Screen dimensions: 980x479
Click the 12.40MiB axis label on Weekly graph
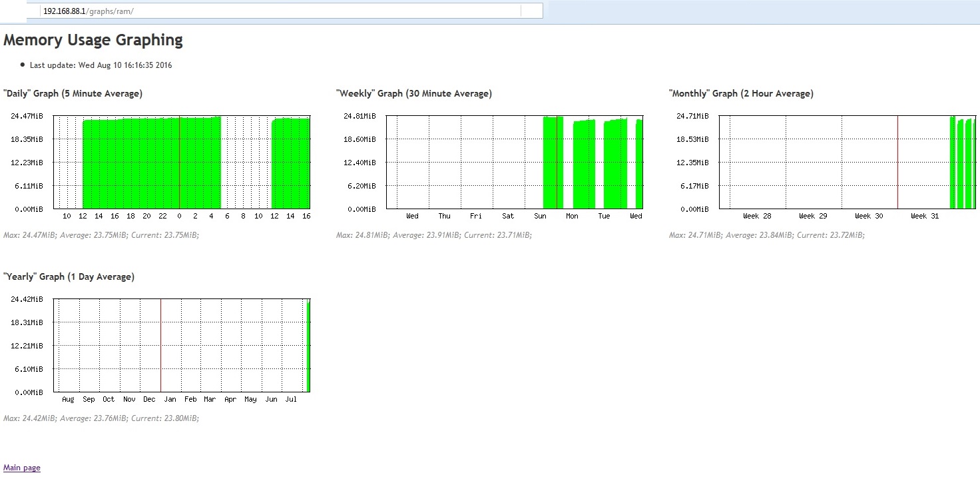(x=360, y=163)
